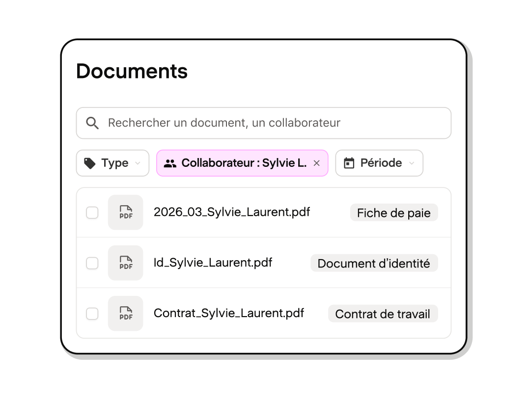Image resolution: width=532 pixels, height=399 pixels.
Task: Open PDF icon for Contrat_Sylvie_Laurent.pdf
Action: click(x=126, y=313)
